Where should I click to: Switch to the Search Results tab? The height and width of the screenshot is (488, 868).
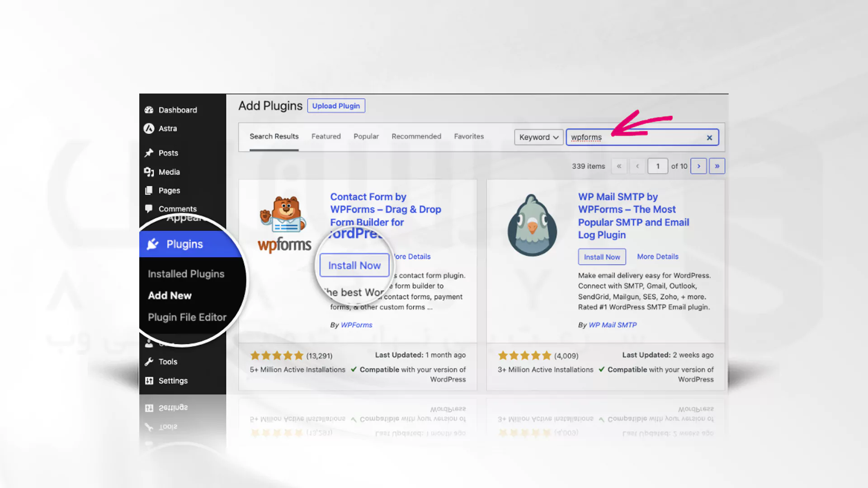[x=274, y=136]
